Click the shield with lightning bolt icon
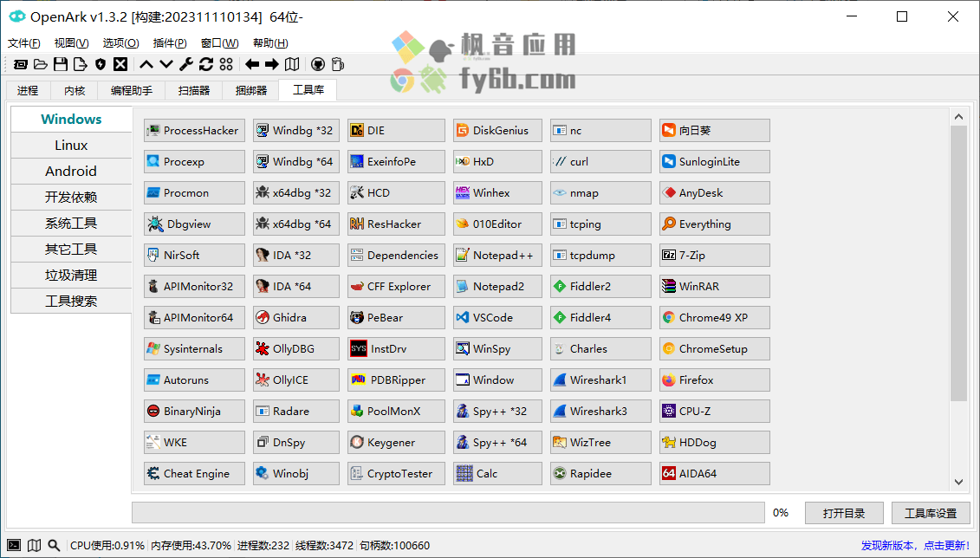Viewport: 980px width, 558px height. point(101,64)
